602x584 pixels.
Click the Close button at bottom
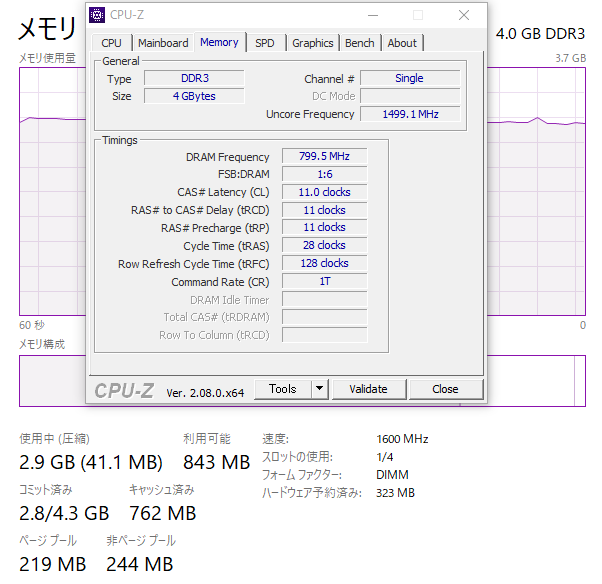pos(445,389)
